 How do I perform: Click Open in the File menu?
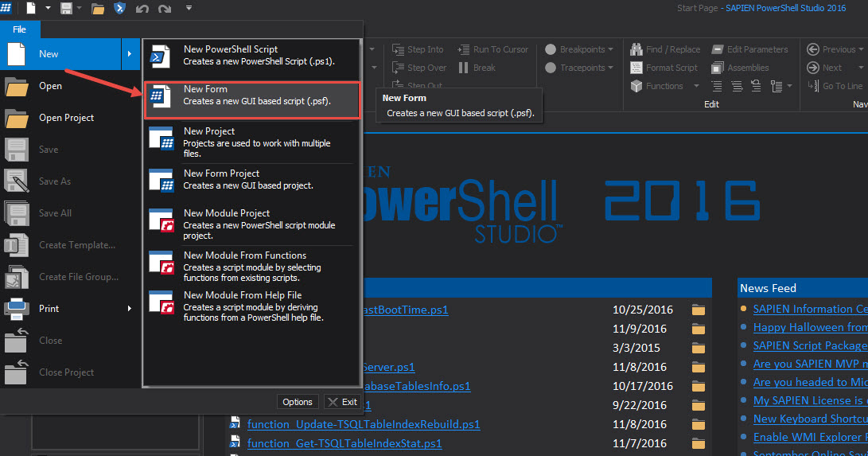pyautogui.click(x=50, y=86)
